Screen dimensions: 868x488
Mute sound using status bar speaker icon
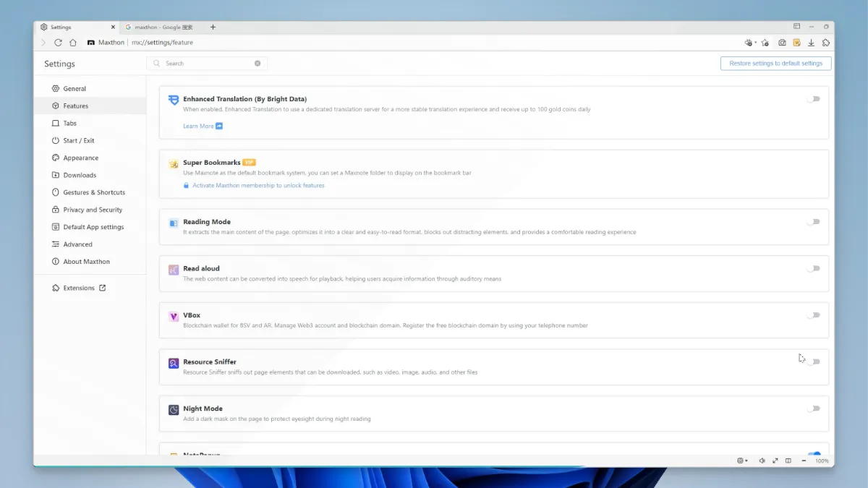tap(762, 461)
